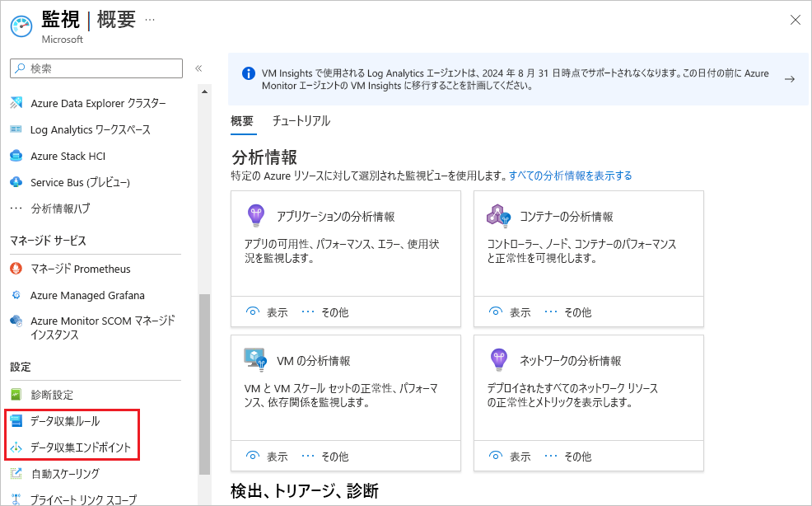Close the 監視 blade with X
Viewport: 812px width, 506px height.
pyautogui.click(x=796, y=20)
